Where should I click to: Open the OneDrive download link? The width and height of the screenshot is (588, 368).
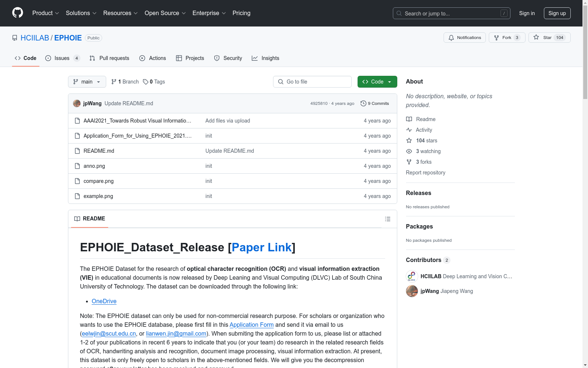pos(104,301)
